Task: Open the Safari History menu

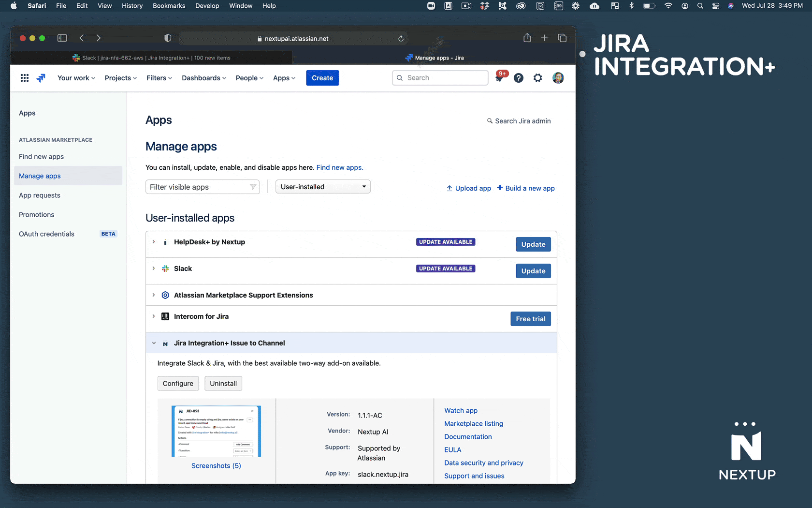Action: pos(132,6)
